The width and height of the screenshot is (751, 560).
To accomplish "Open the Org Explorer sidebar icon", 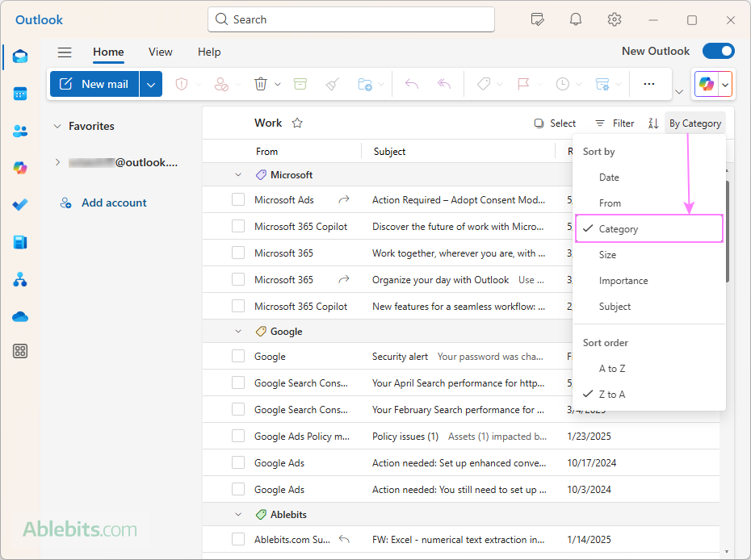I will pos(20,279).
